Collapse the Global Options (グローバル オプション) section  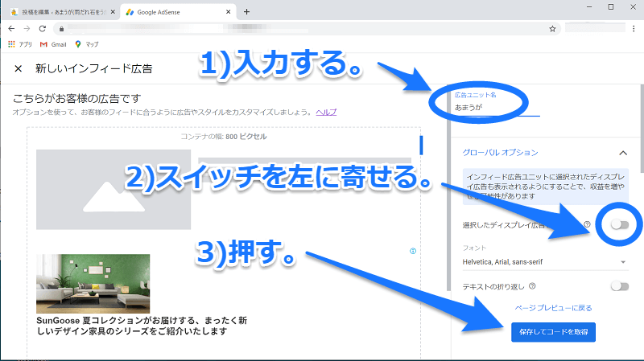[623, 152]
